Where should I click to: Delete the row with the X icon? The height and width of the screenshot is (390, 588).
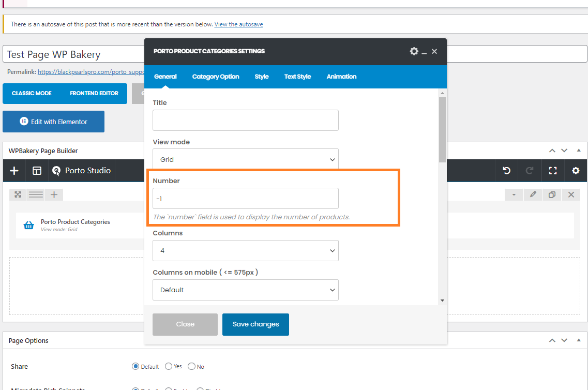(571, 194)
